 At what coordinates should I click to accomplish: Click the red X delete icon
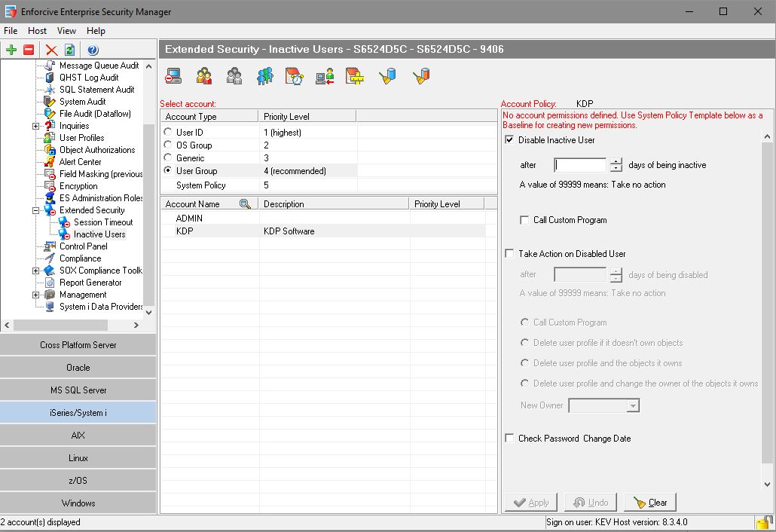pos(51,50)
